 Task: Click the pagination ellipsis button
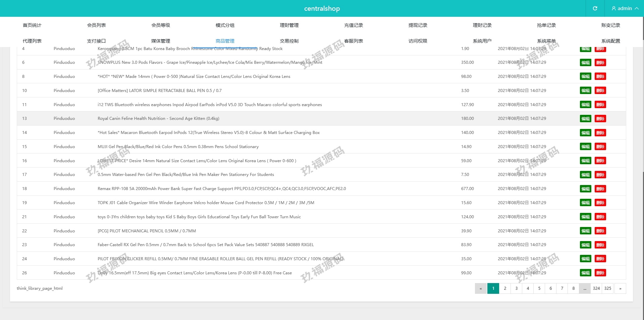click(585, 288)
